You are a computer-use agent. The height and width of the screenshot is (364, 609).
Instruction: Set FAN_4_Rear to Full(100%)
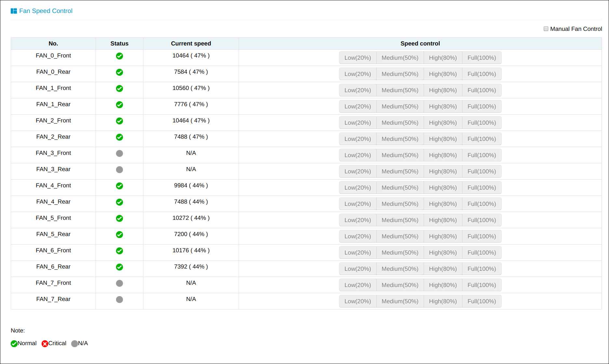pos(482,204)
